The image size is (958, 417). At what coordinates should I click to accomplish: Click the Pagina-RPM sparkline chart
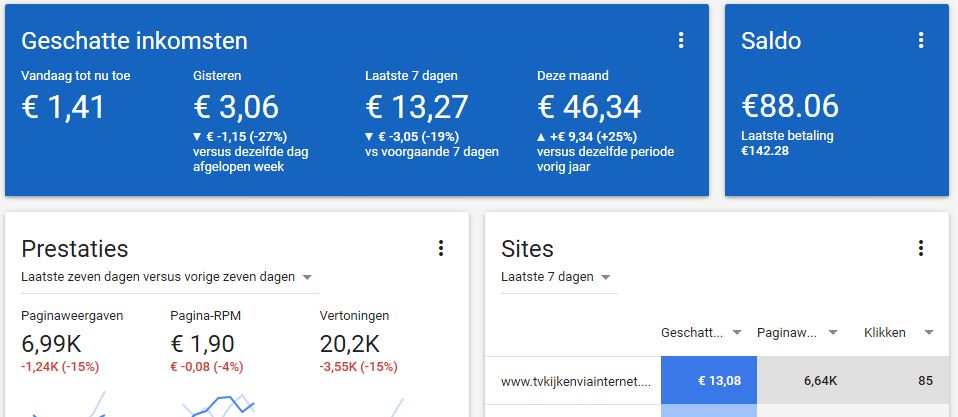tap(218, 405)
